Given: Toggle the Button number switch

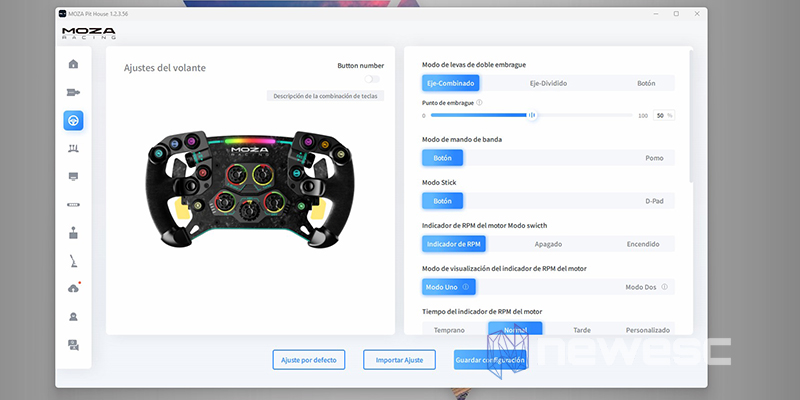Looking at the screenshot, I should (372, 79).
